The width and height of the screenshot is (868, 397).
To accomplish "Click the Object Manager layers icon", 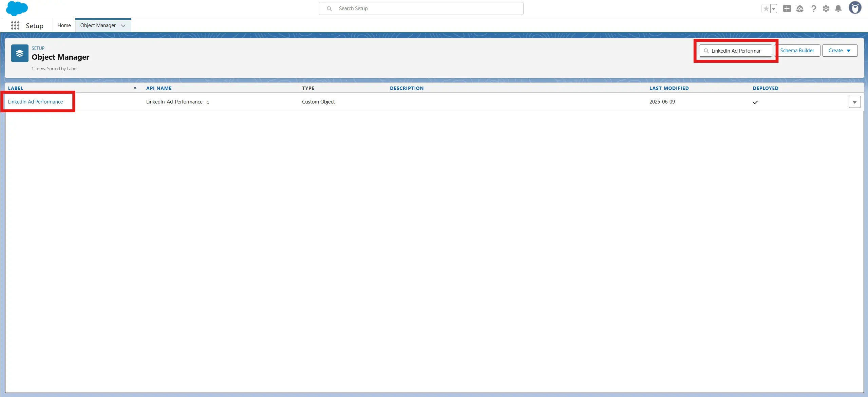I will (20, 53).
